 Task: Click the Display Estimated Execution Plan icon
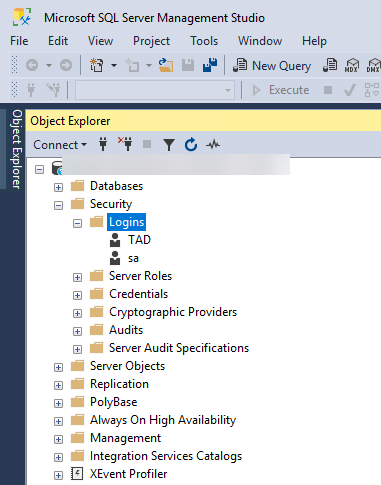pyautogui.click(x=372, y=90)
